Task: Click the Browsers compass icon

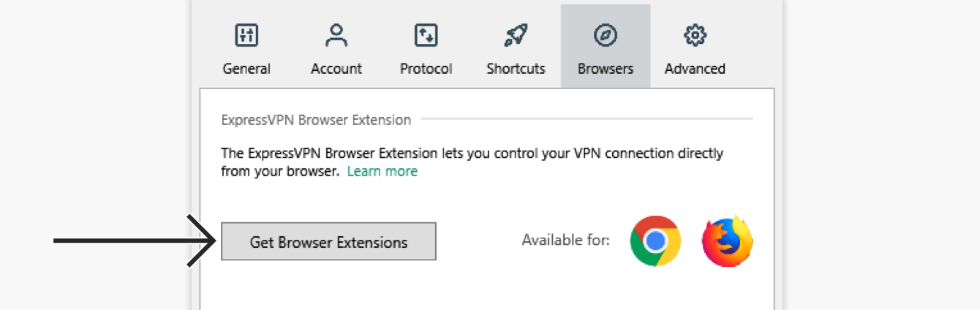Action: (606, 34)
